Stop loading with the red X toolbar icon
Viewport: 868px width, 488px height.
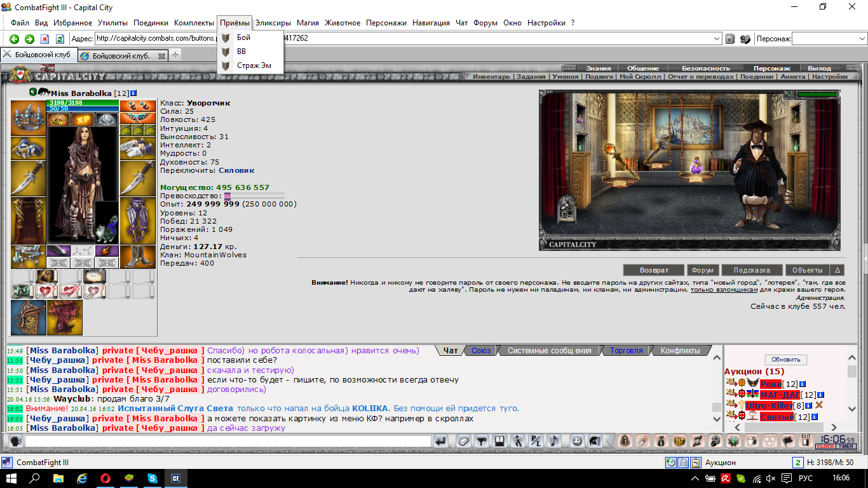(44, 39)
